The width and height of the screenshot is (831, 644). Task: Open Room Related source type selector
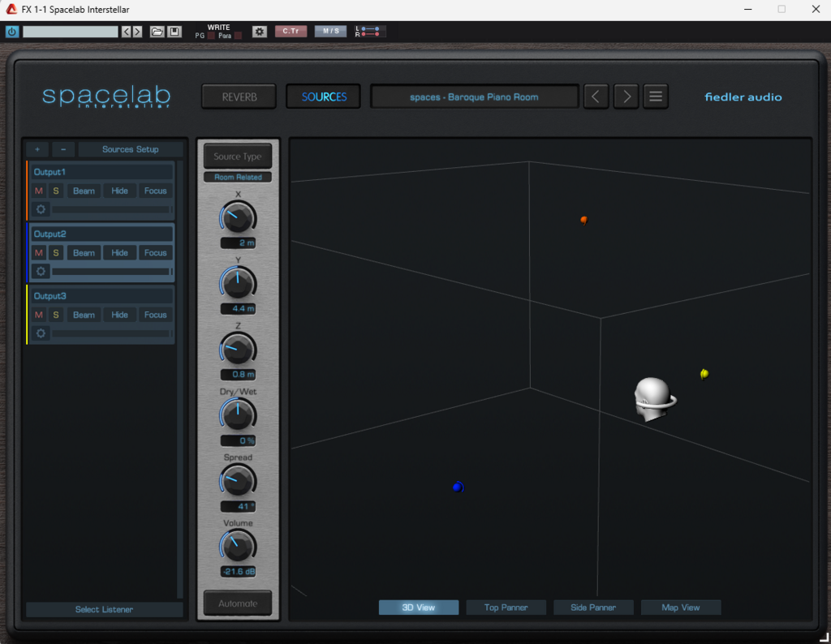pos(238,177)
